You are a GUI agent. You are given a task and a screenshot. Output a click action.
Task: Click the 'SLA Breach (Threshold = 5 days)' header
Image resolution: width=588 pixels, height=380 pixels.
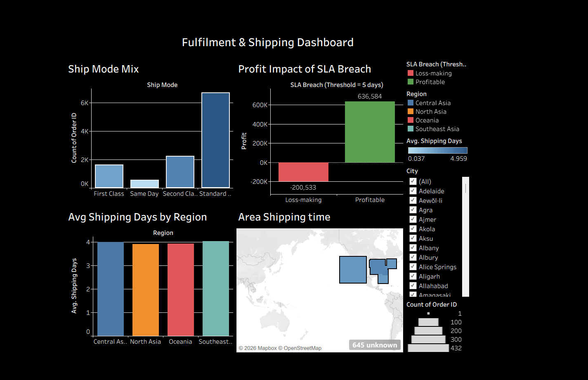(x=337, y=84)
